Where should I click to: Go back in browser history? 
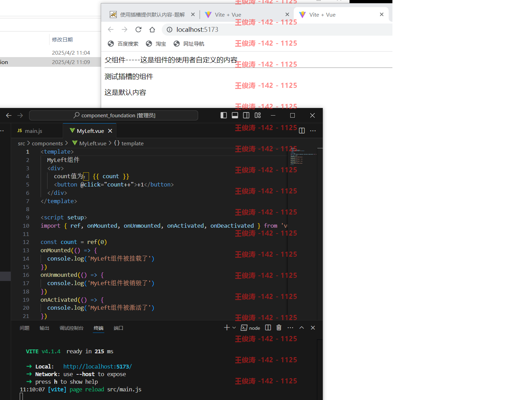(x=111, y=29)
